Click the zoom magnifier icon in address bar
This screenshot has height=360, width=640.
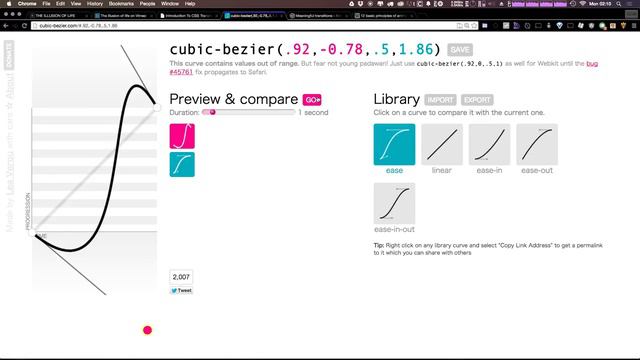click(467, 26)
